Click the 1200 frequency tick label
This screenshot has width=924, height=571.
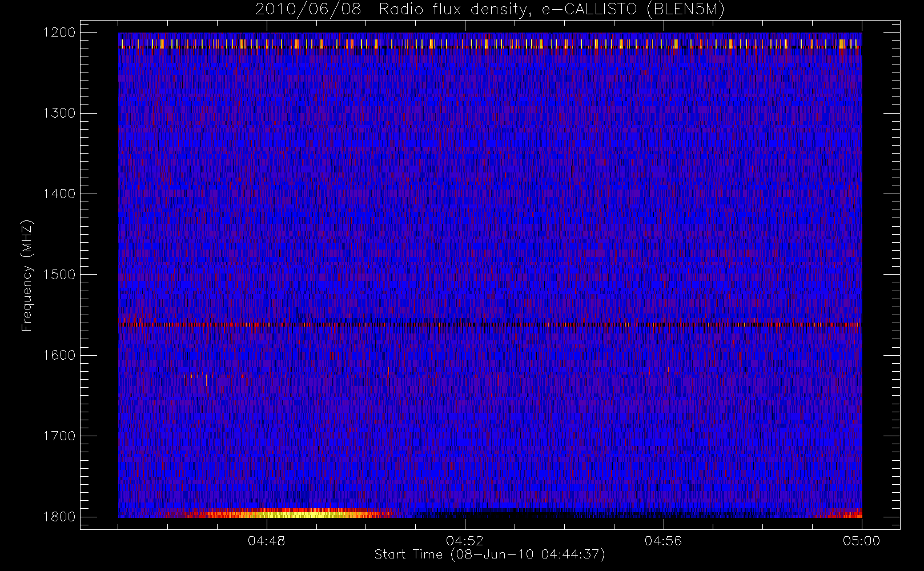[x=59, y=33]
